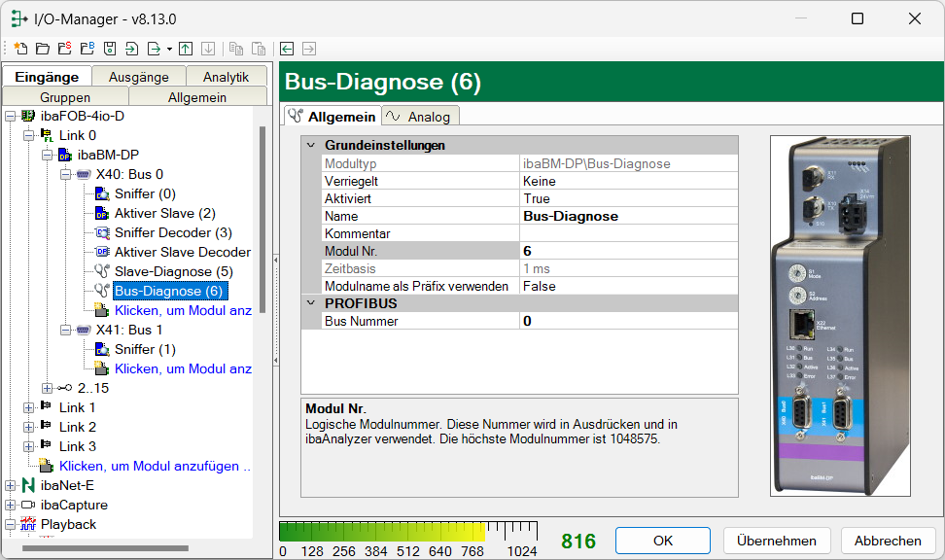The height and width of the screenshot is (560, 945).
Task: Select the Aktiver Slave Decoder module icon
Action: coord(102,252)
